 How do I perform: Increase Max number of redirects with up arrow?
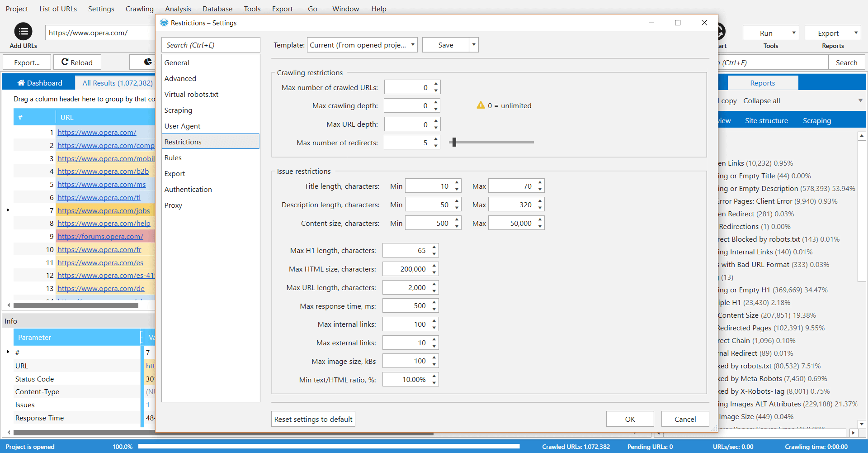click(x=436, y=139)
